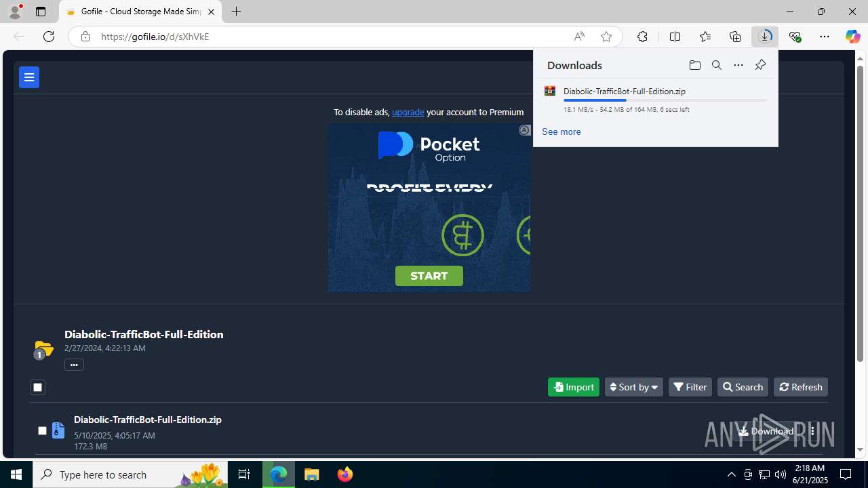Click the browser profile icon
Screen dimensions: 868x488
14,12
